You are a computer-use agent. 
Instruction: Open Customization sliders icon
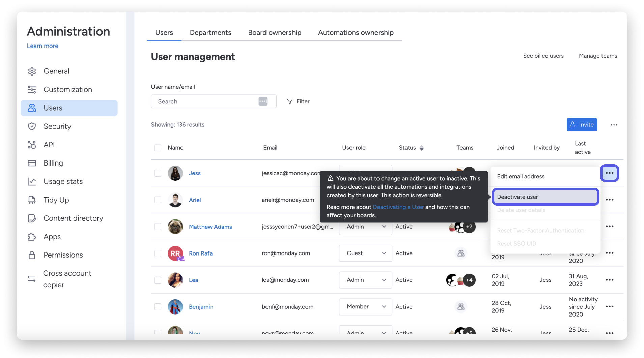coord(32,89)
